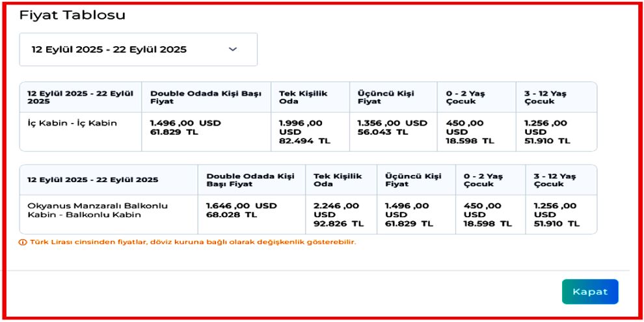Click first table Üçüncü Kişi Fiyat header
This screenshot has width=644, height=322.
click(x=386, y=98)
